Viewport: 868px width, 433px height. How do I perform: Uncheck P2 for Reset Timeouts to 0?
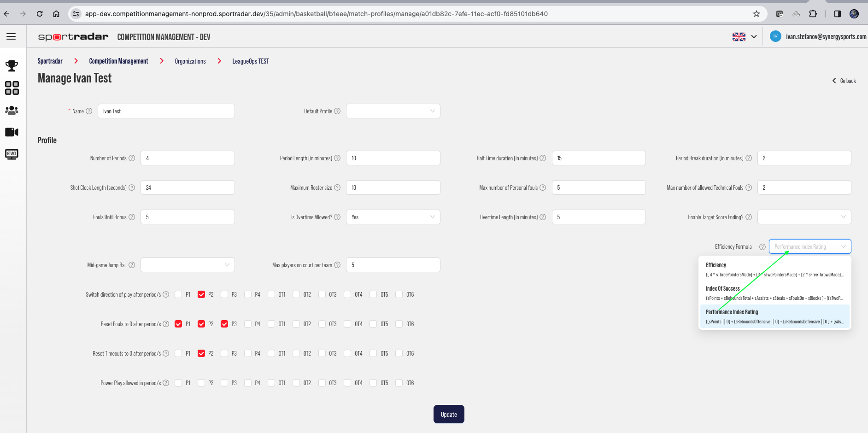201,353
